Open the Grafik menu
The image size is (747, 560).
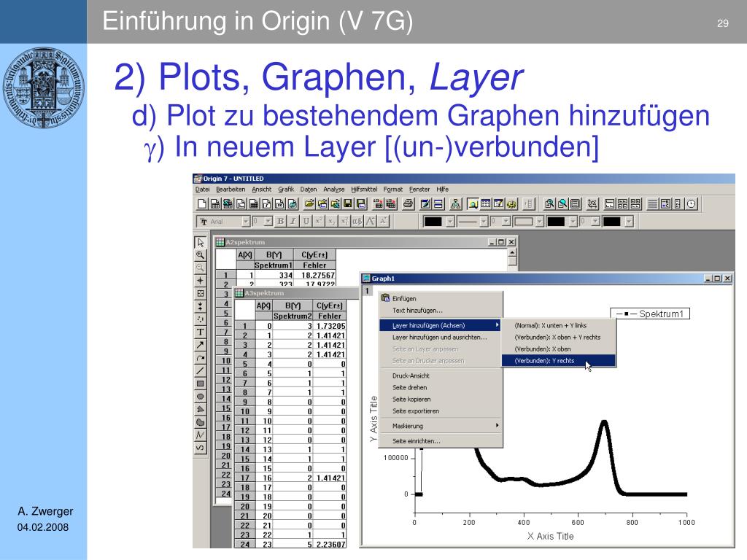(286, 190)
